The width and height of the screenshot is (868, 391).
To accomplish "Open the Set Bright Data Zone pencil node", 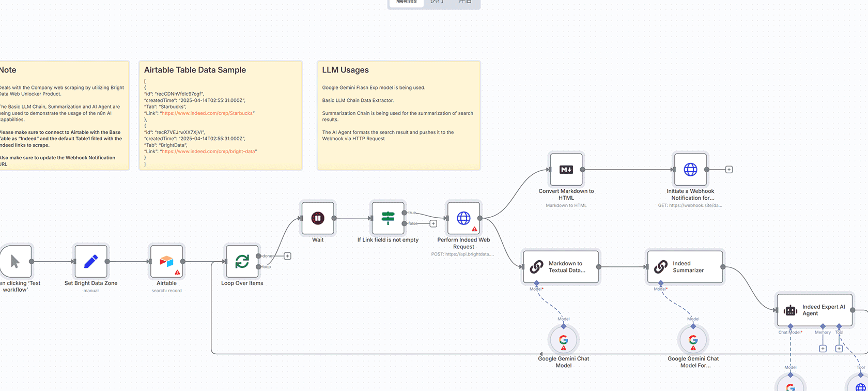I will pos(91,262).
